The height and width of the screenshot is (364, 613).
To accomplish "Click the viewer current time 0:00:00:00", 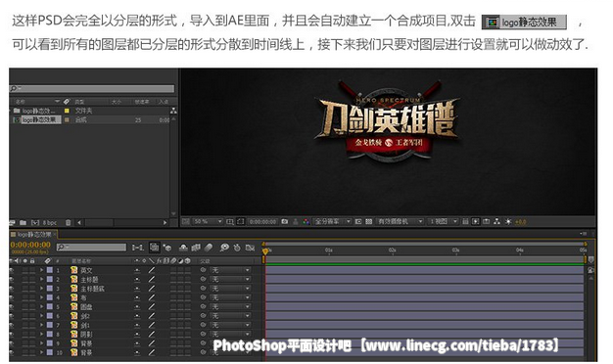I will tap(263, 221).
